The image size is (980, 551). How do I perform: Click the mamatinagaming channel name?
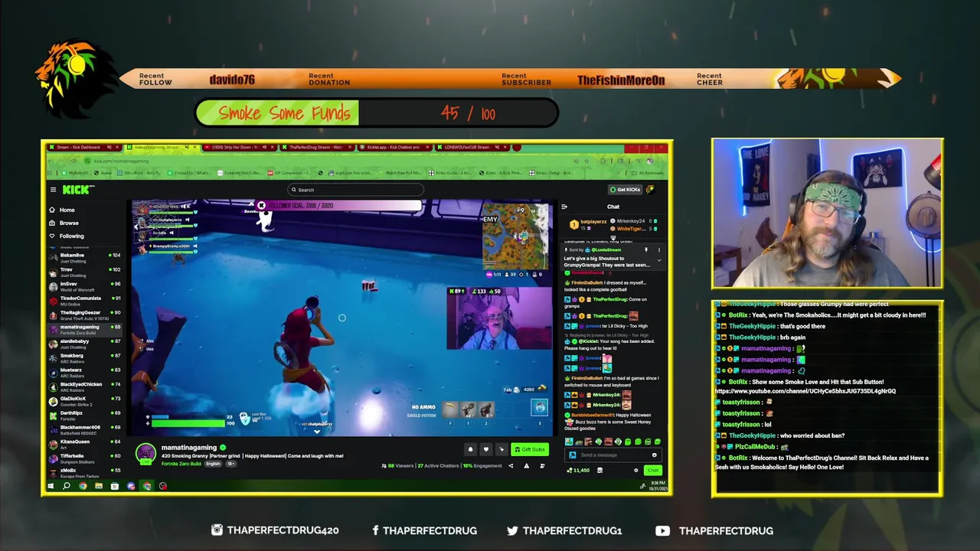point(189,448)
